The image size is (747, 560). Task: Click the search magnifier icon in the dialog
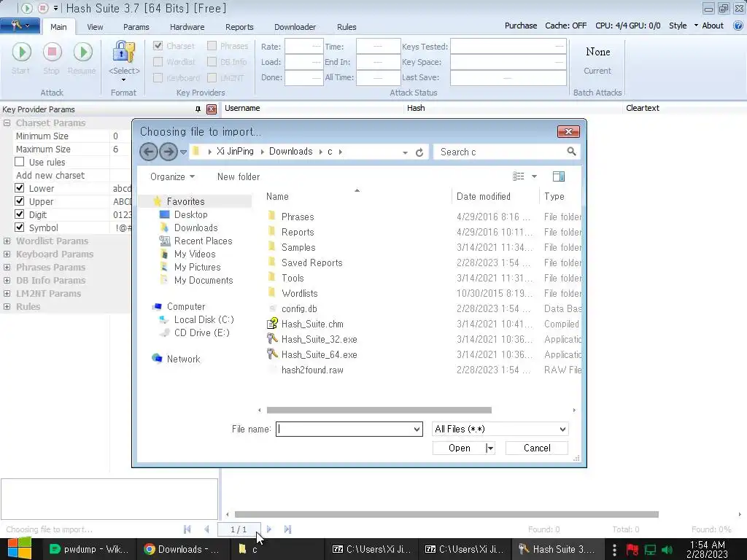pos(571,152)
